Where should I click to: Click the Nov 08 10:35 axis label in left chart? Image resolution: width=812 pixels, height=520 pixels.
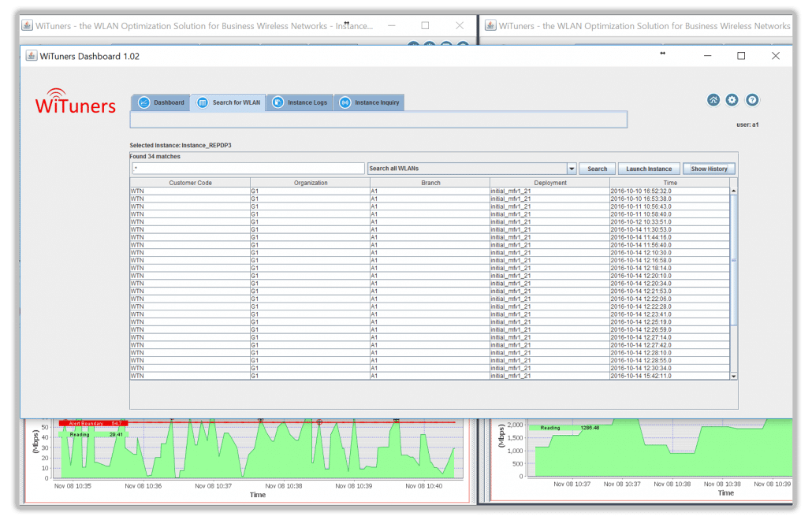click(73, 486)
